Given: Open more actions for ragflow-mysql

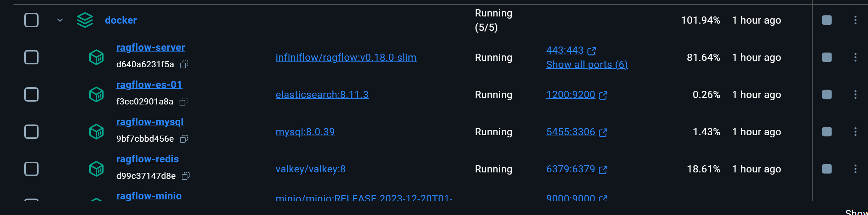Looking at the screenshot, I should pyautogui.click(x=856, y=132).
